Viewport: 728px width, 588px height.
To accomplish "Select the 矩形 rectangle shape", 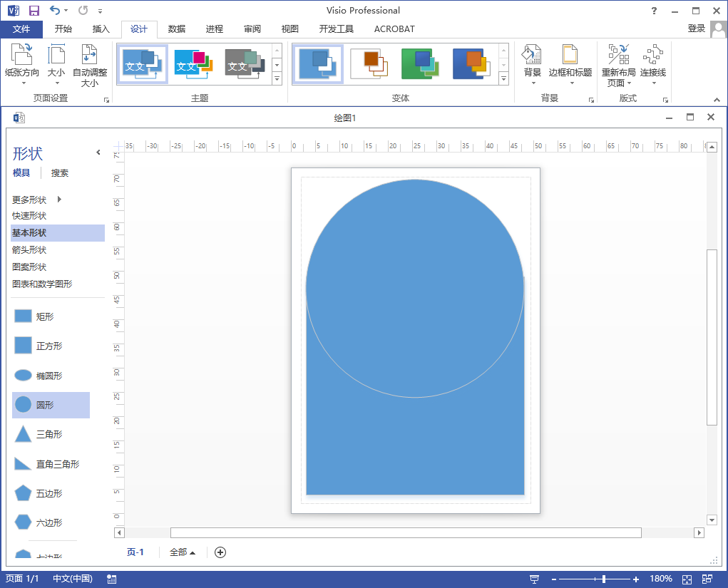I will 34,316.
